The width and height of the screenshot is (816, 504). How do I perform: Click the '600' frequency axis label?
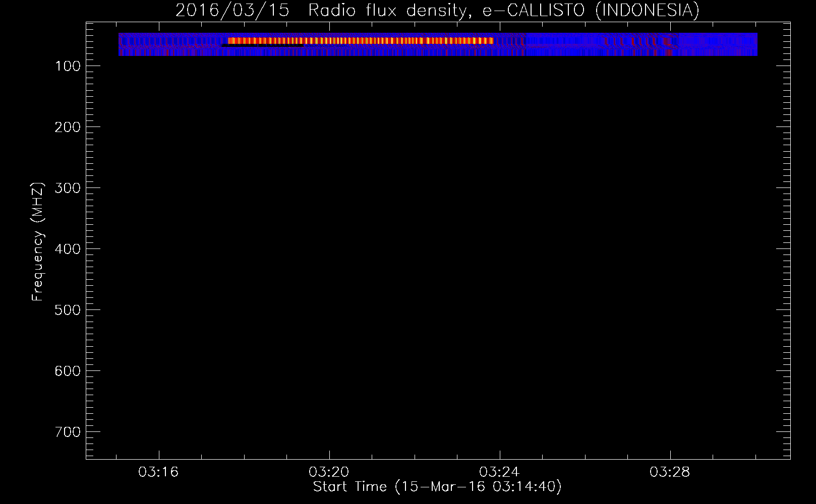68,371
